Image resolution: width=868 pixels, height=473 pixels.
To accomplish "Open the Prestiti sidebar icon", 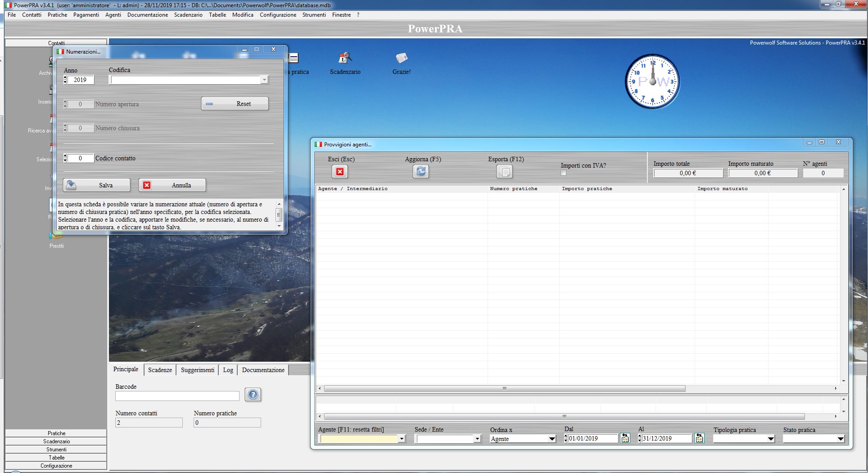I will click(57, 239).
